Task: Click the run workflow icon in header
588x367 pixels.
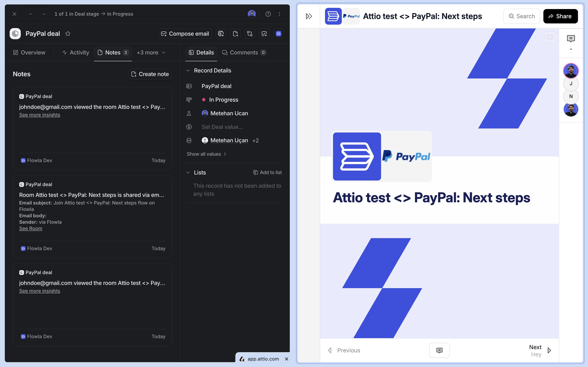Action: (250, 34)
